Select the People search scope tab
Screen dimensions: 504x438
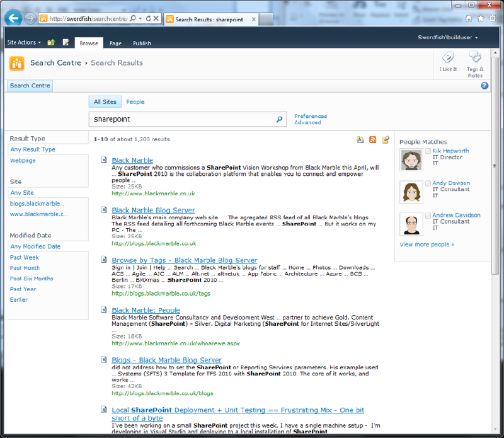click(135, 102)
